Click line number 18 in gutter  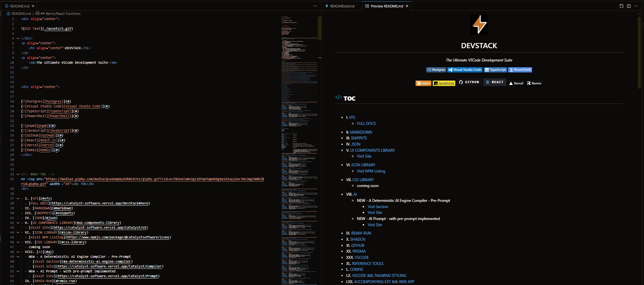point(12,101)
